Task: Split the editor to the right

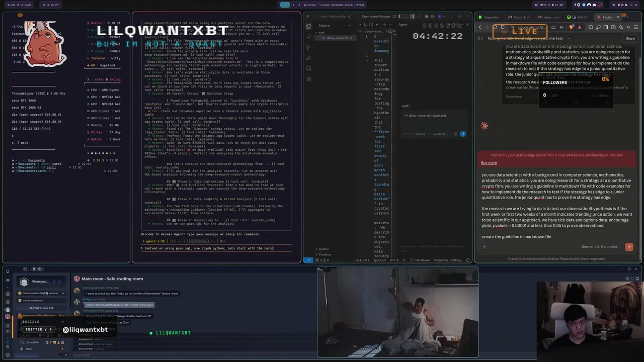Action: [371, 25]
